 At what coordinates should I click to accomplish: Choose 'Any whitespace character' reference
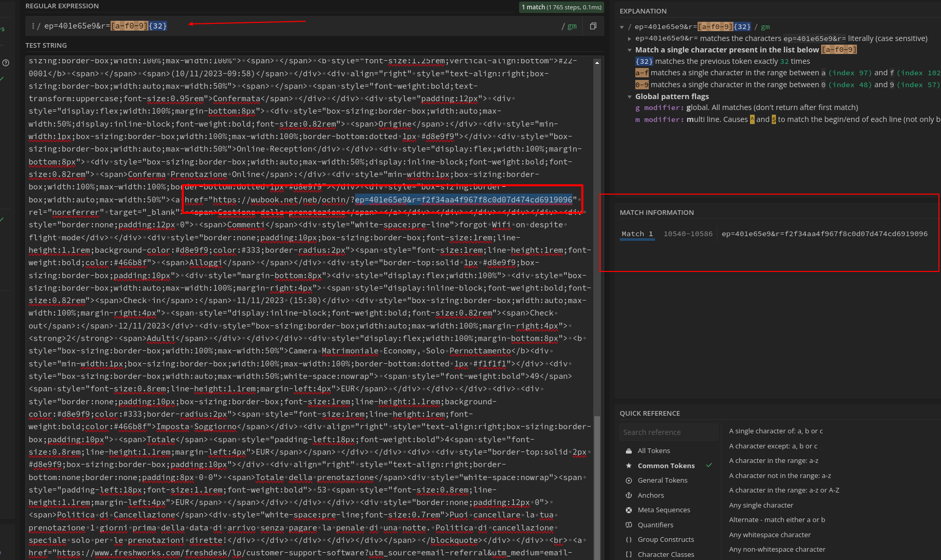click(770, 535)
